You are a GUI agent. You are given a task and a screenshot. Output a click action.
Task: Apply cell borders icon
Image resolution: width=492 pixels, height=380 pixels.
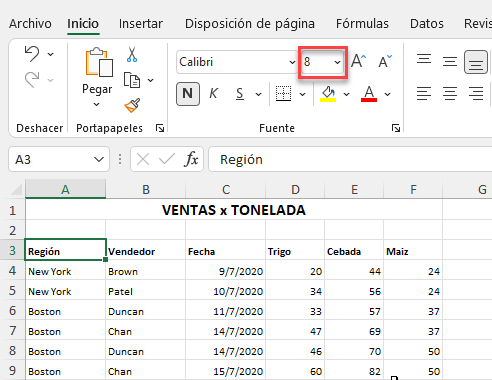pos(284,94)
